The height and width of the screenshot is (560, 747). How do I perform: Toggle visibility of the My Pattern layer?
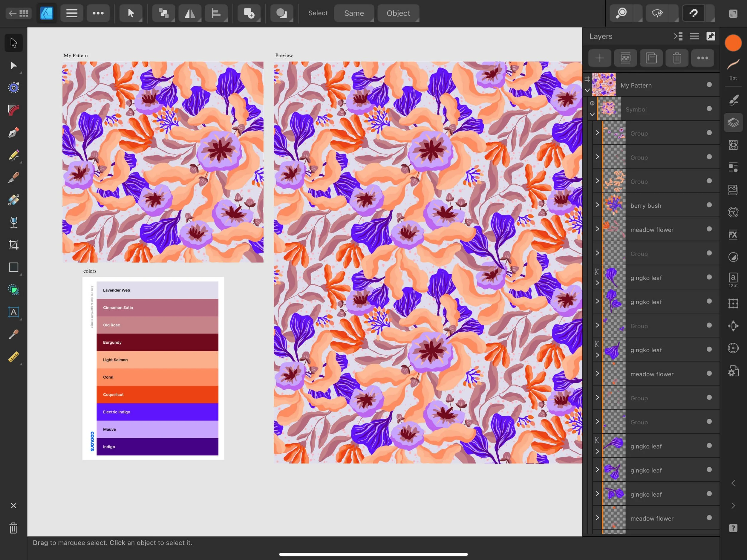709,85
